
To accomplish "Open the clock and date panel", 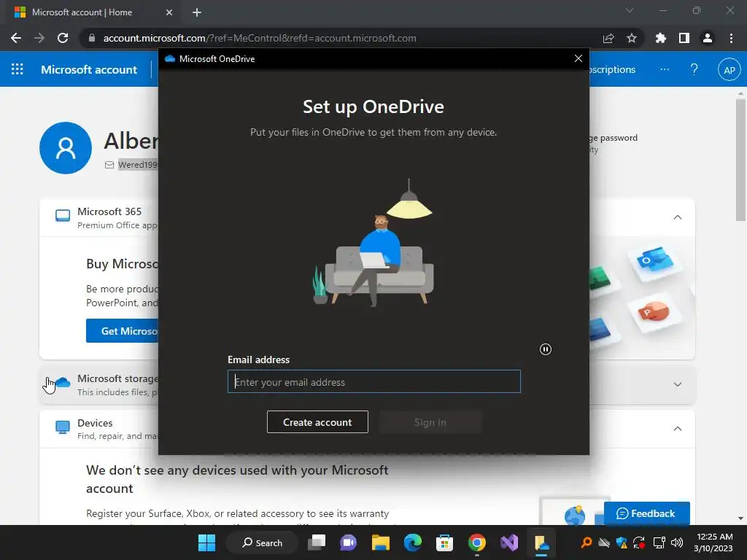I will click(713, 542).
